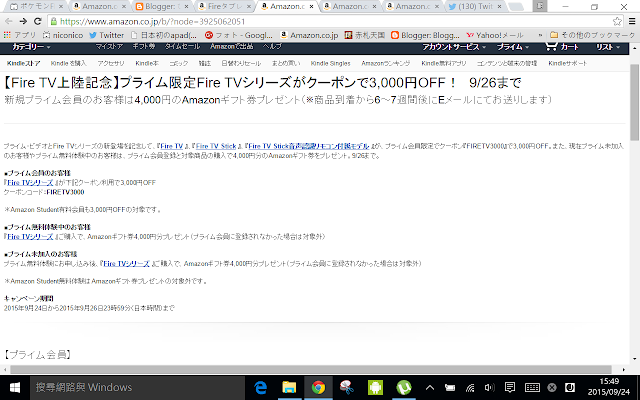Open the Yahoo!メール bookmark

[x=495, y=35]
